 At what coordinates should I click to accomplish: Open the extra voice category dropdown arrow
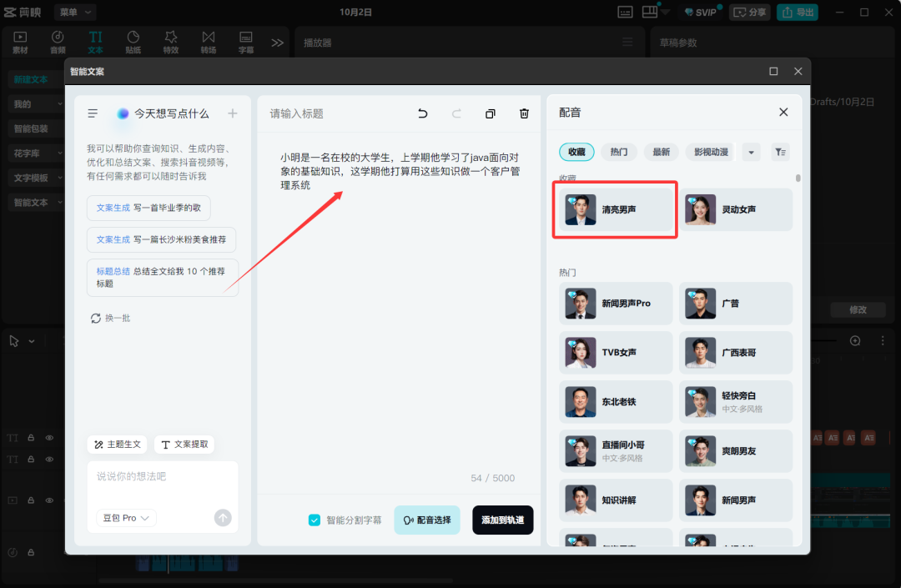pyautogui.click(x=750, y=151)
